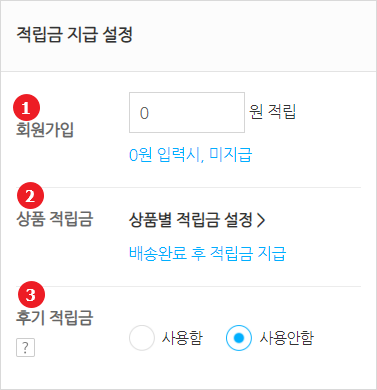Image resolution: width=377 pixels, height=390 pixels.
Task: Click the red number 1 marker
Action: 26,108
